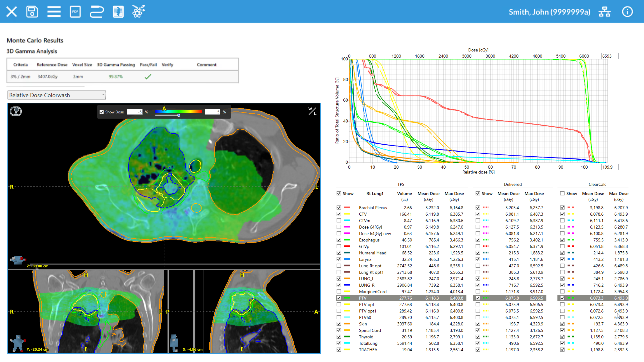Uncheck the Show Dose checkbox
Image resolution: width=644 pixels, height=362 pixels.
click(102, 112)
